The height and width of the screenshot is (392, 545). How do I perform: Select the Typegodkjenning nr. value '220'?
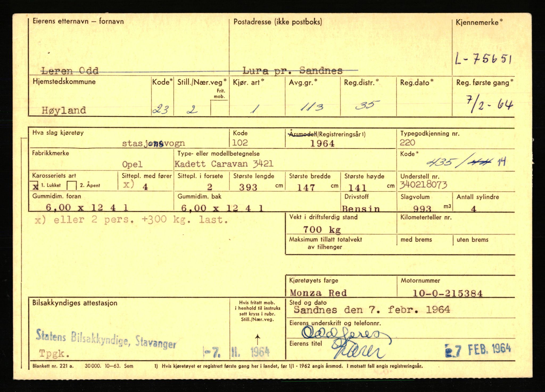click(407, 143)
